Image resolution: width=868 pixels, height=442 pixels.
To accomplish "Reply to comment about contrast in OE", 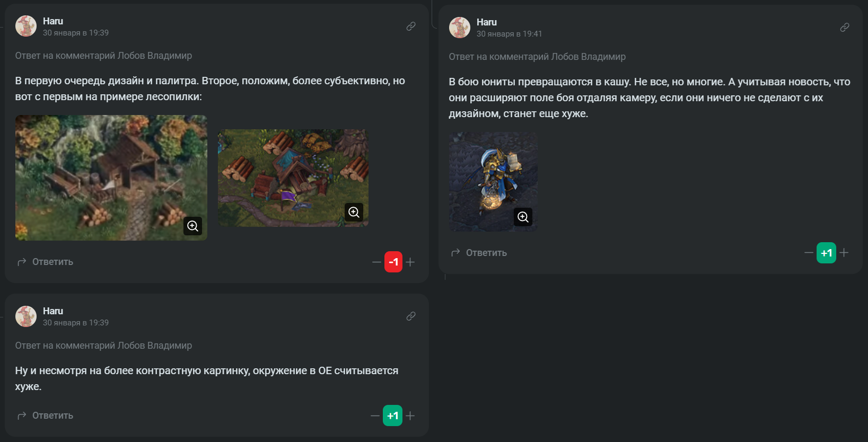I will pyautogui.click(x=46, y=416).
